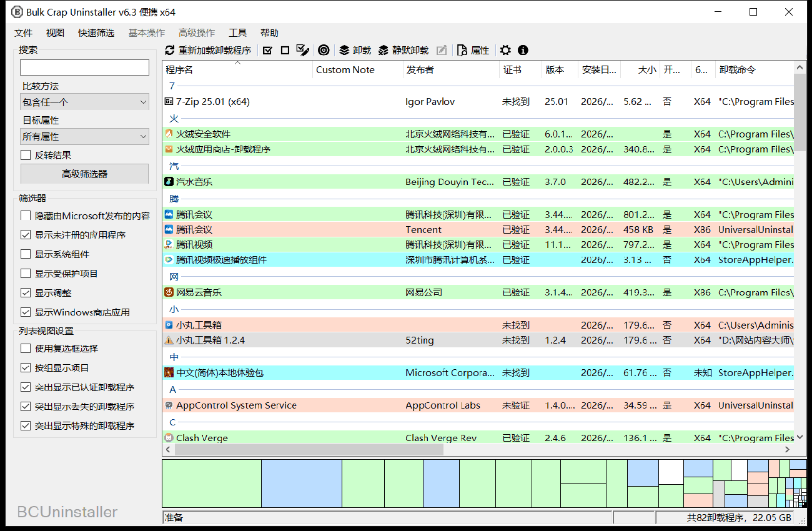Click the deselect-all empty box toolbar icon

[285, 51]
